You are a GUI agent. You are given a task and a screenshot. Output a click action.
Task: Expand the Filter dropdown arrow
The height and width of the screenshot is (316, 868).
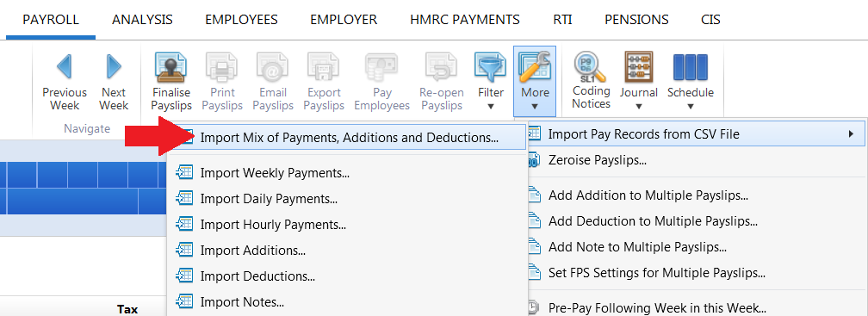click(491, 106)
